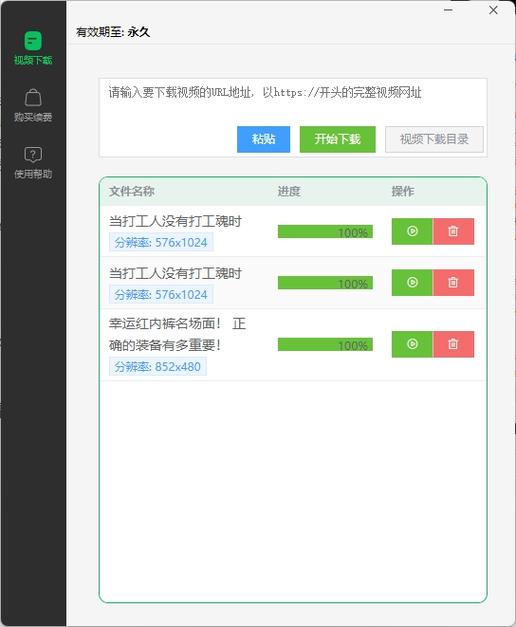The width and height of the screenshot is (516, 627).
Task: Open the 视频下载目录 folder button
Action: click(434, 139)
